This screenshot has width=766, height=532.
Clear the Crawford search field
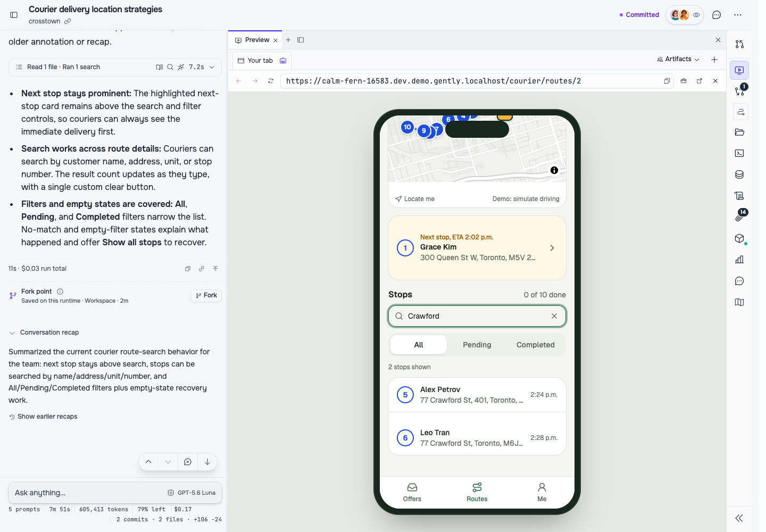[554, 316]
